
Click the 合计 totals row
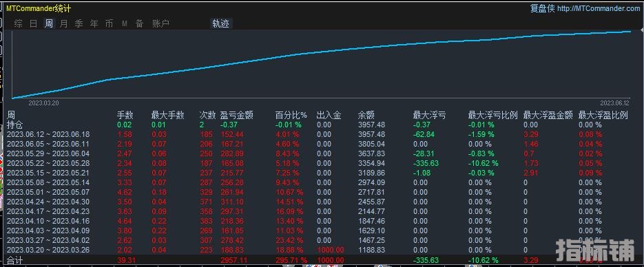click(322, 260)
